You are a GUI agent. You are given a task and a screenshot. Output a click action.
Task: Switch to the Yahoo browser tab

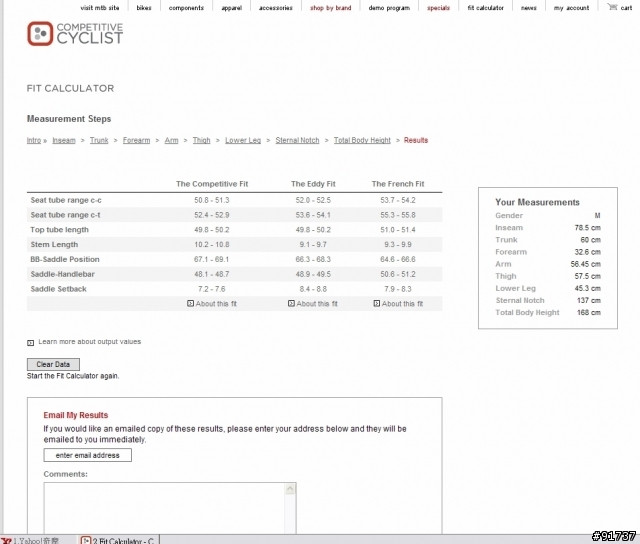(37, 540)
